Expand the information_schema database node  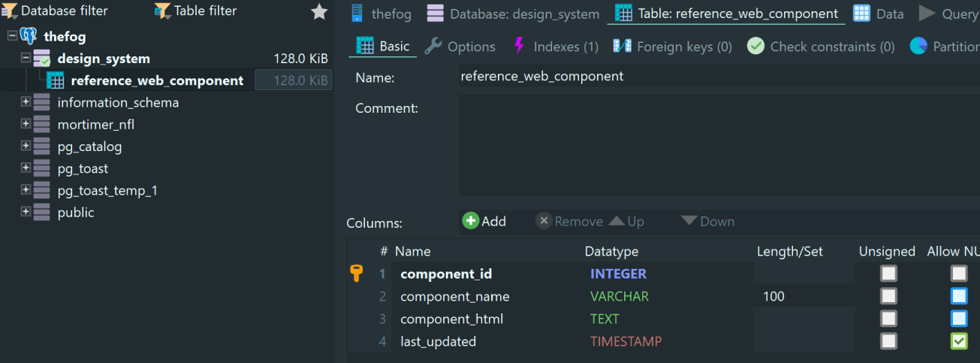[x=26, y=102]
